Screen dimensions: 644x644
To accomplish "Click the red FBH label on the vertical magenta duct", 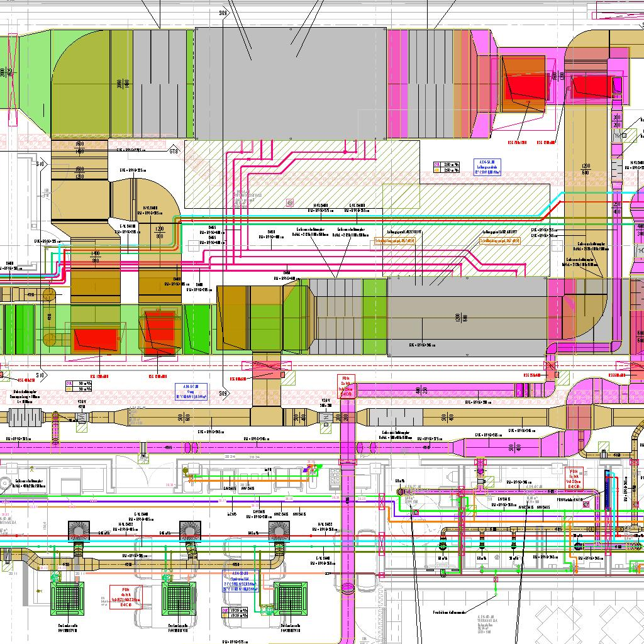I will (x=346, y=386).
